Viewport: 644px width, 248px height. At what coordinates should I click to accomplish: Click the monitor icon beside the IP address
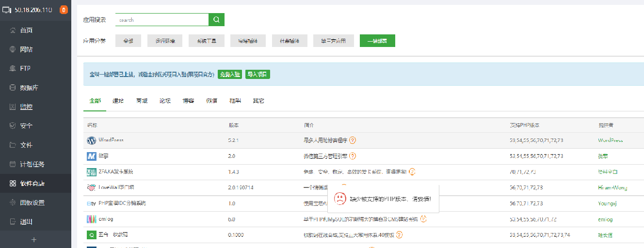[6, 10]
